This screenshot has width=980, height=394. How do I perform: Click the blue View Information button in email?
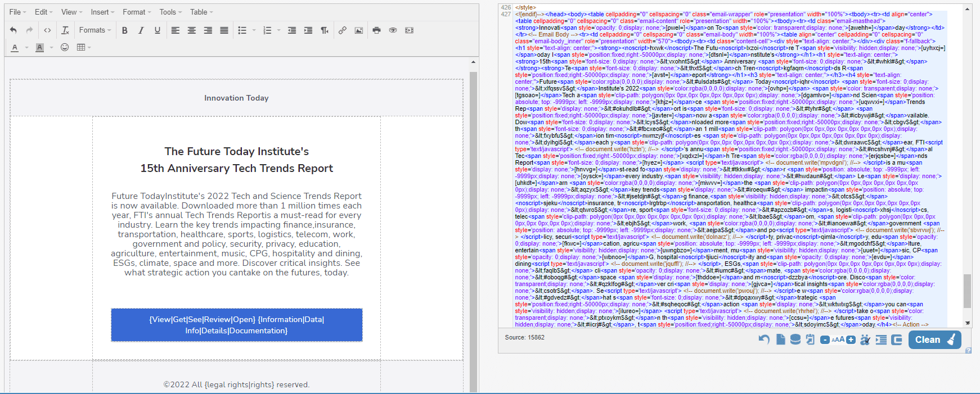236,325
